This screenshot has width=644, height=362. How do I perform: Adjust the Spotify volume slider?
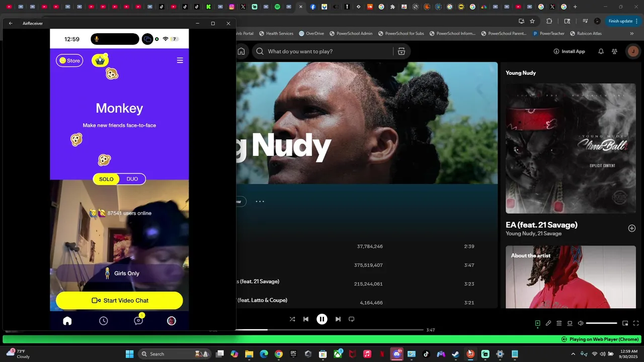(x=601, y=323)
